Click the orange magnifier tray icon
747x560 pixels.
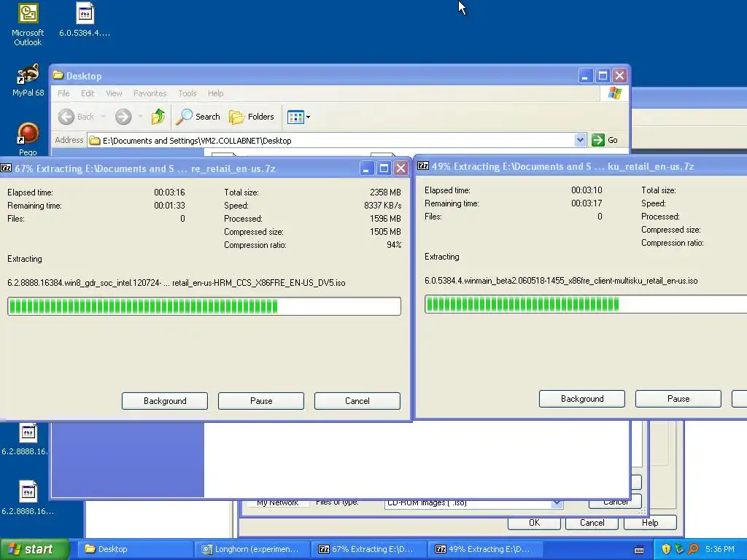click(x=693, y=549)
